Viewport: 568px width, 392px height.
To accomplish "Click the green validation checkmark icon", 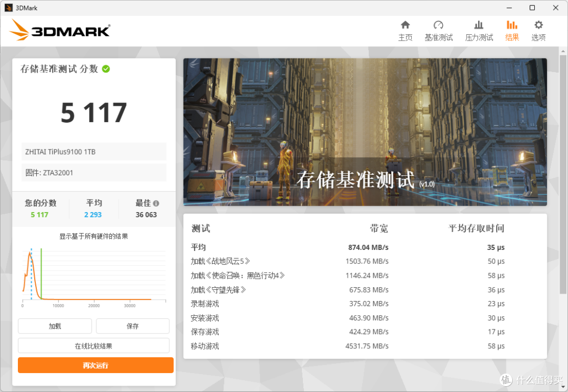I will [106, 69].
